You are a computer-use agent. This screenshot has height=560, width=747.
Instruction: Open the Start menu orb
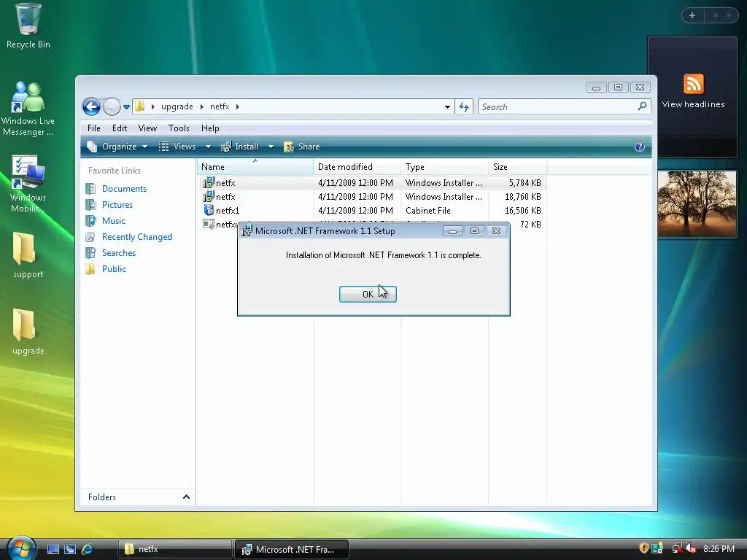click(21, 548)
